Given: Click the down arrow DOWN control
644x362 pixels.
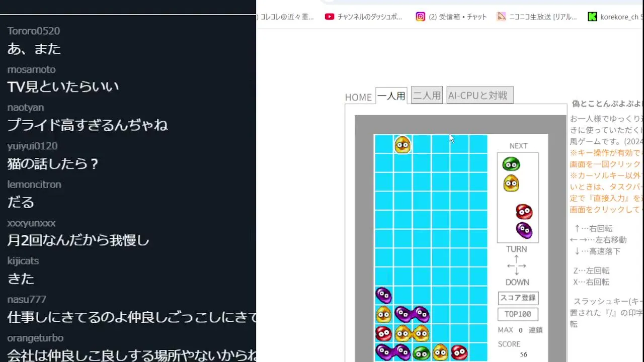Looking at the screenshot, I should tap(516, 272).
